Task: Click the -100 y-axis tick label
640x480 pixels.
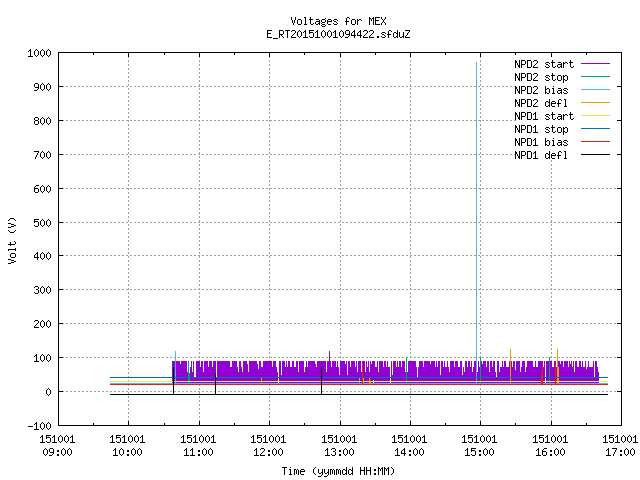Action: pyautogui.click(x=39, y=426)
